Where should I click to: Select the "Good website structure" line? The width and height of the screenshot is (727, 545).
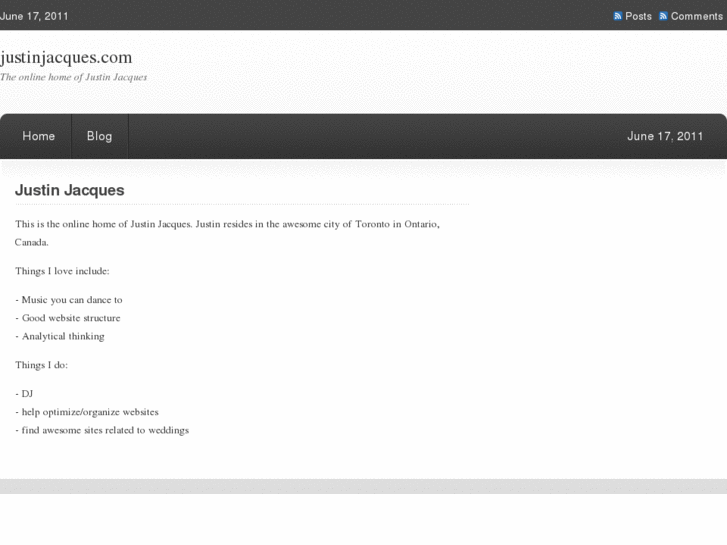[x=68, y=318]
